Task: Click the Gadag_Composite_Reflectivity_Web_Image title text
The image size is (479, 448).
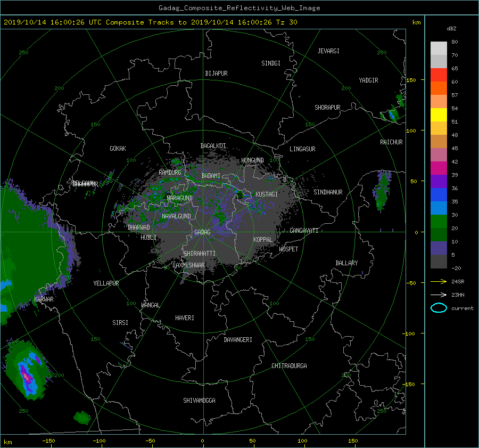Action: (x=239, y=8)
